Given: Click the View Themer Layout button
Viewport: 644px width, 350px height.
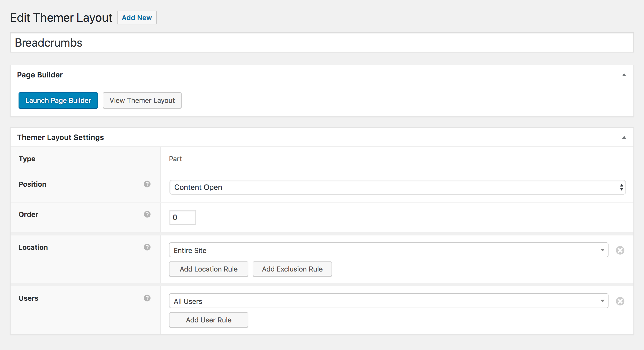Looking at the screenshot, I should [142, 100].
